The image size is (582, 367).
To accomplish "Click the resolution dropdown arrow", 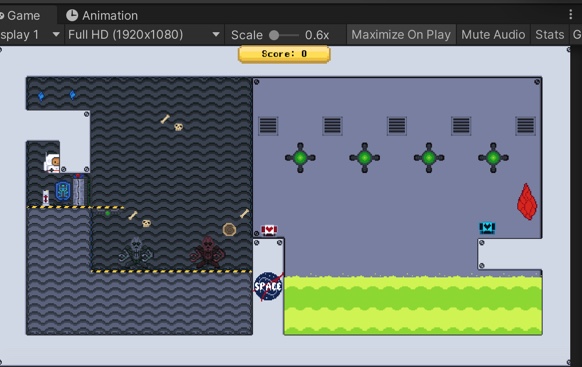I will tap(216, 35).
